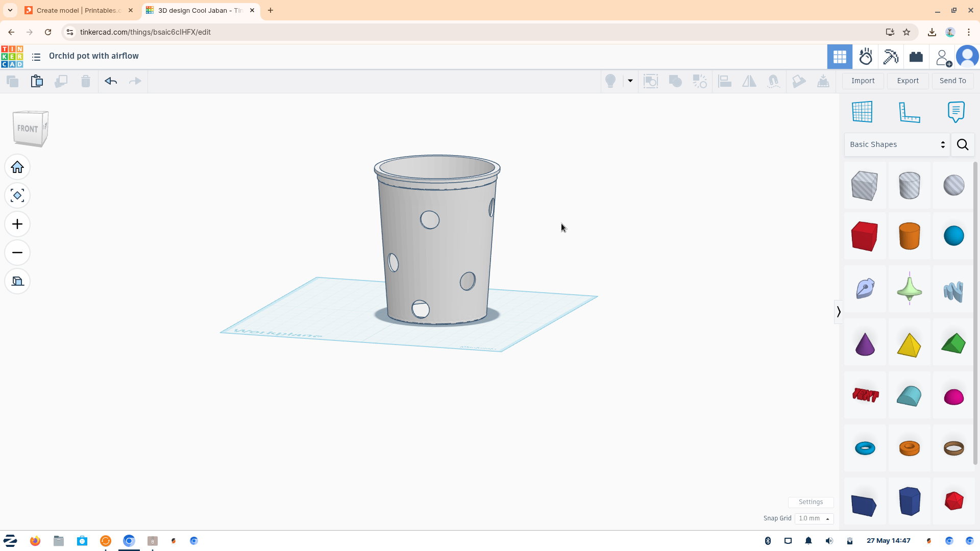Click the Zoom out minus button
This screenshot has height=551, width=980.
point(17,253)
